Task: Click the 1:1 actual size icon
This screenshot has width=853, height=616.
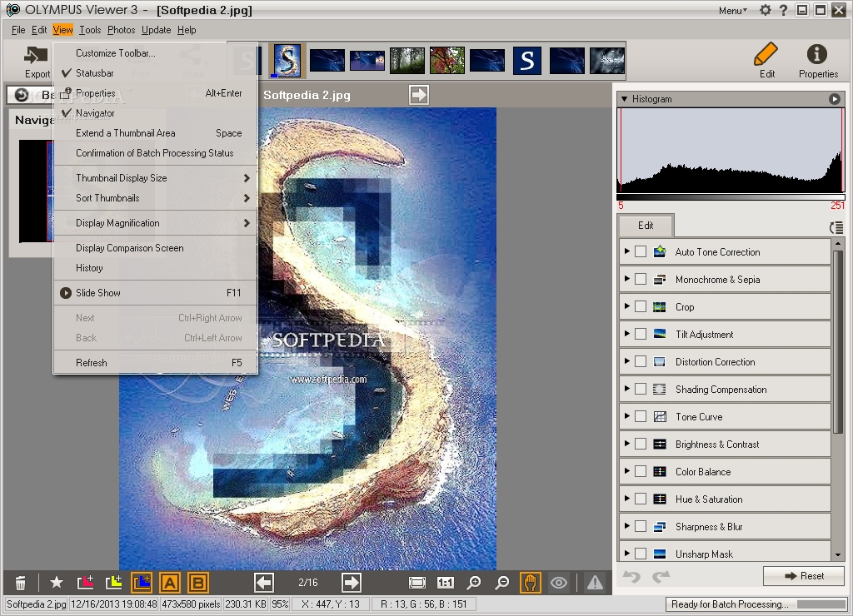Action: pos(446,583)
